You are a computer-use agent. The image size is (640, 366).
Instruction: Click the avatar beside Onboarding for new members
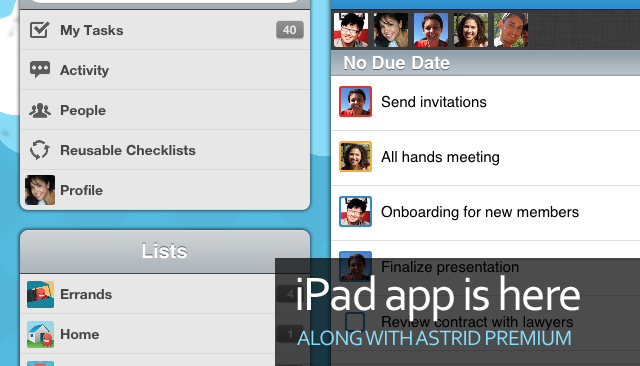click(x=356, y=211)
